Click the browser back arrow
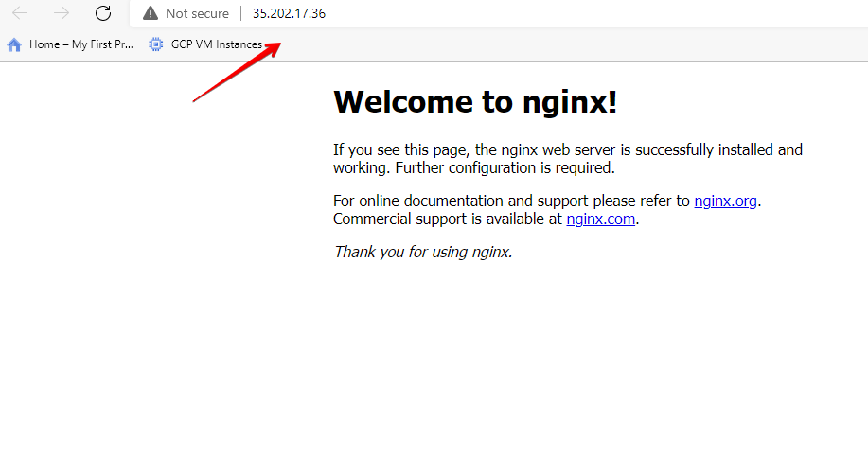 pos(20,12)
